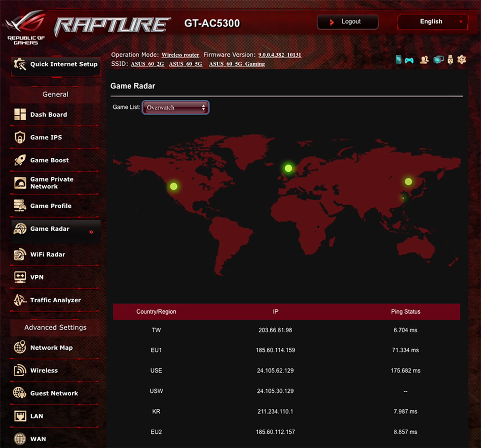This screenshot has width=481, height=448.
Task: Click the USB device status icon
Action: point(450,60)
